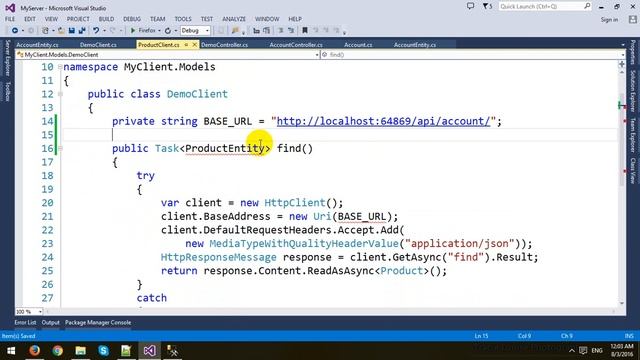Open the Solution Explorer side panel
Screen dimensions: 640x360
coord(633,91)
